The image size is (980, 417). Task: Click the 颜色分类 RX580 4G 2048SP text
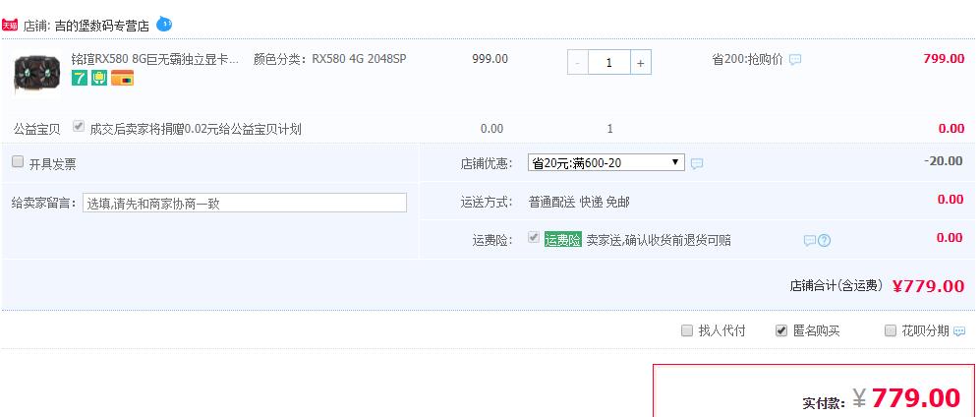point(330,59)
